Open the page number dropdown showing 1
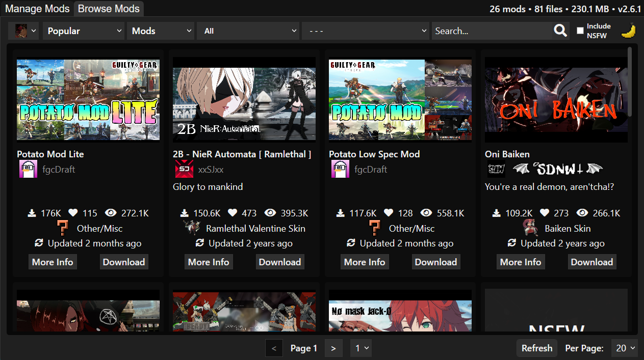Screen dimensions: 644x360 [361, 348]
